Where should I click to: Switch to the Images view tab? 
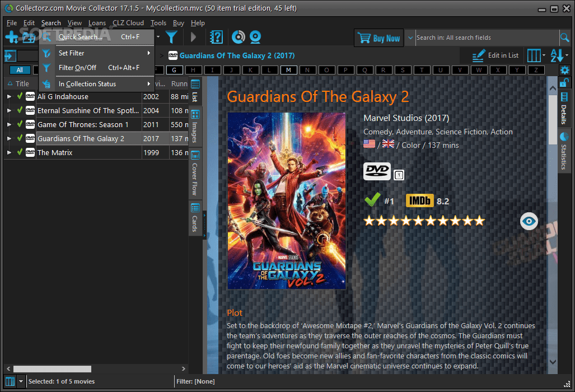195,127
